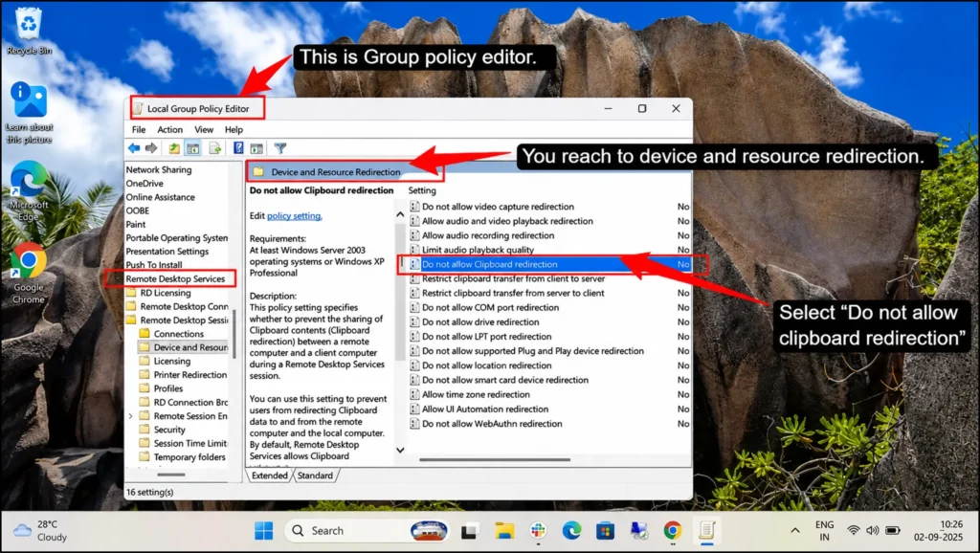980x553 pixels.
Task: Click the settings list's horizontal scrollbar
Action: coord(495,460)
